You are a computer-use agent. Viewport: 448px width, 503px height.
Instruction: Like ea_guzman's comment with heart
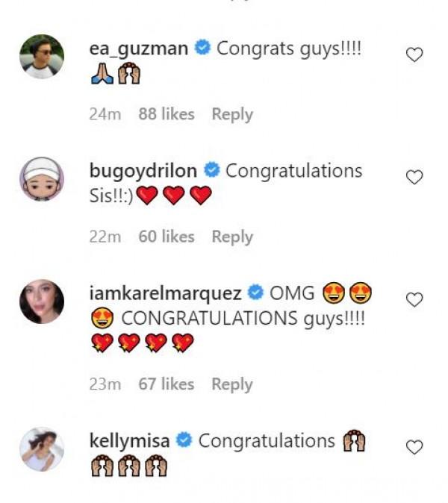[x=414, y=54]
